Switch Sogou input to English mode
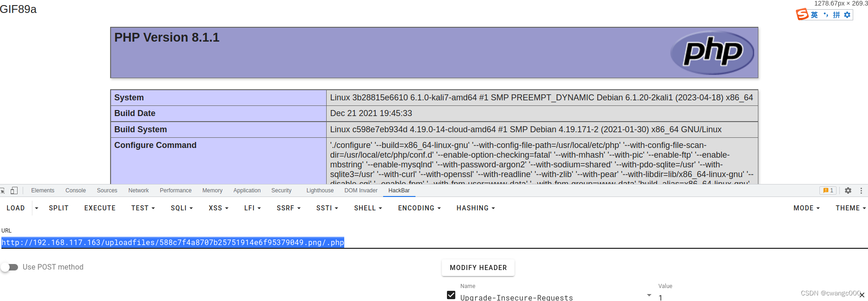868x301 pixels. pyautogui.click(x=814, y=15)
